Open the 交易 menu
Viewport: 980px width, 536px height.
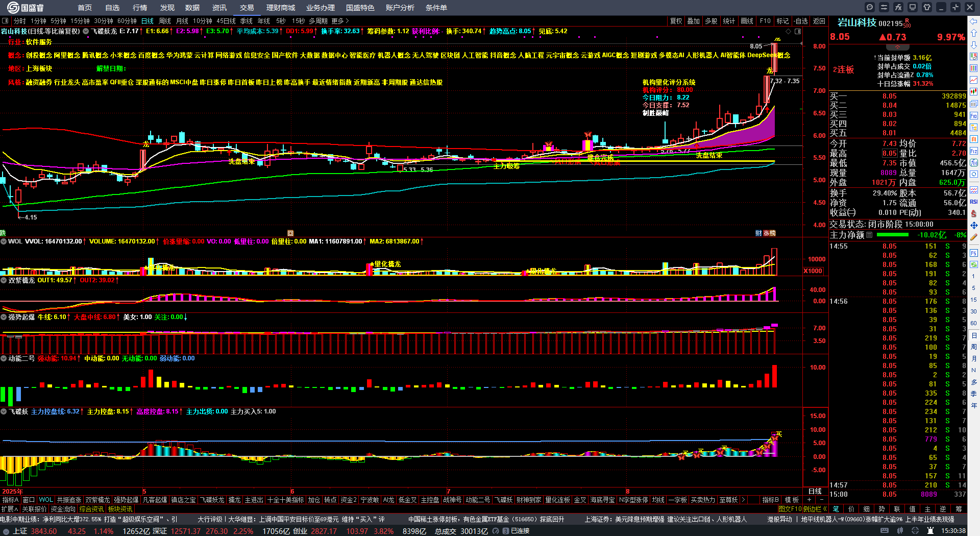click(x=247, y=8)
